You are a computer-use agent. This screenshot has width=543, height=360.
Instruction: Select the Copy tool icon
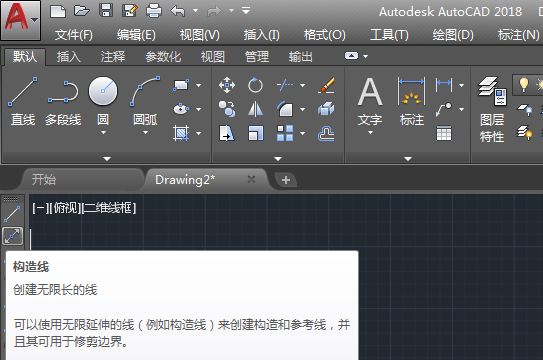(227, 109)
